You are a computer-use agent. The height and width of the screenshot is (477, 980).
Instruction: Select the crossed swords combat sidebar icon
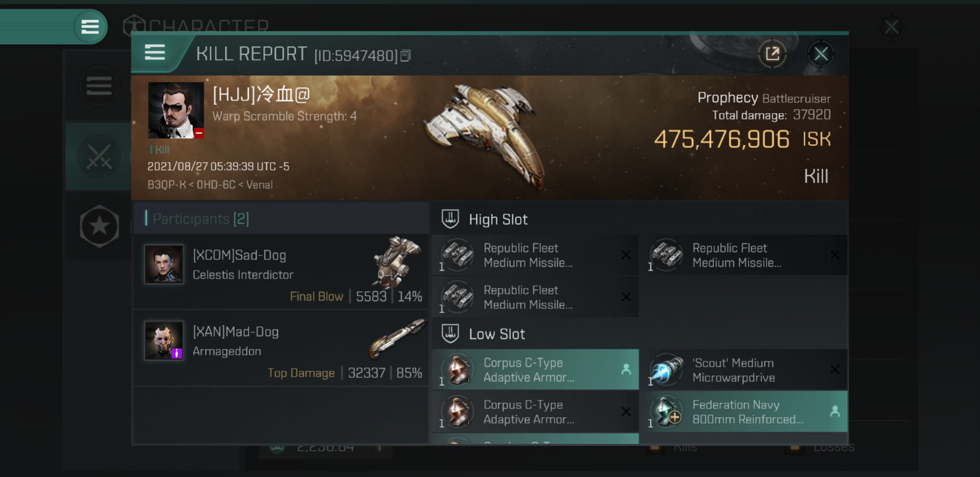99,156
